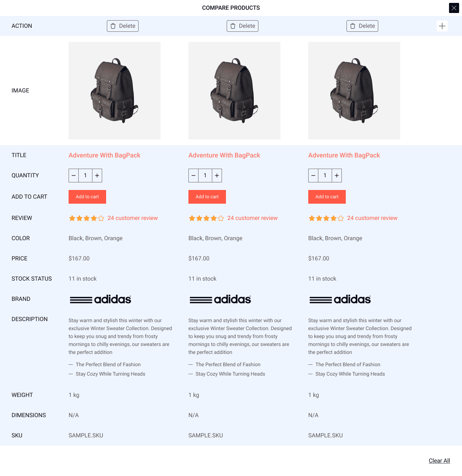Open second product's 24 customer review link
This screenshot has width=462, height=476.
(252, 218)
